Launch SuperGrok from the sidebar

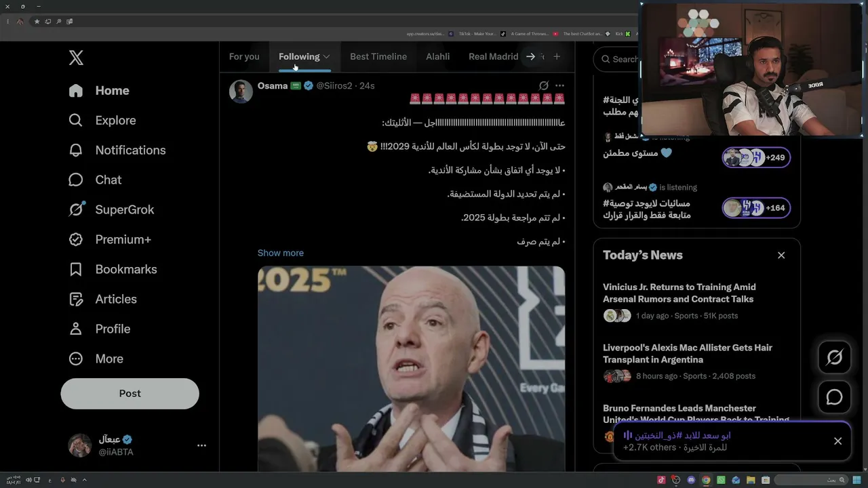pyautogui.click(x=111, y=209)
